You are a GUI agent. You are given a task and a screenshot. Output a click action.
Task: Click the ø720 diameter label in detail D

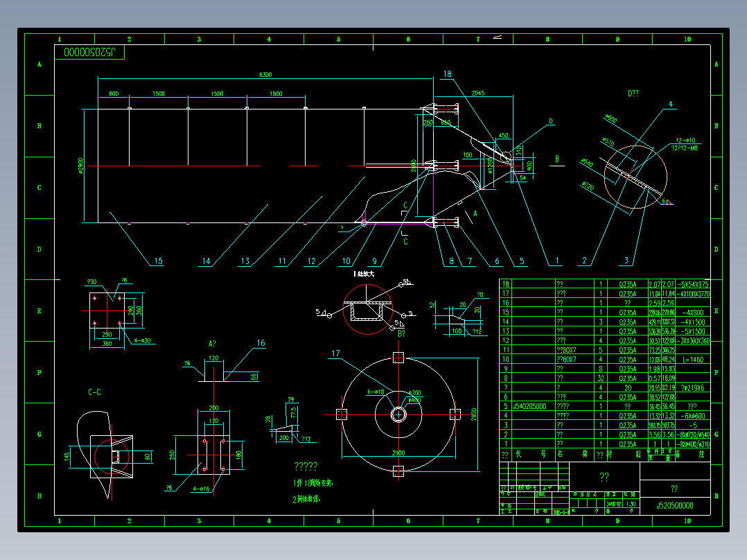588,186
